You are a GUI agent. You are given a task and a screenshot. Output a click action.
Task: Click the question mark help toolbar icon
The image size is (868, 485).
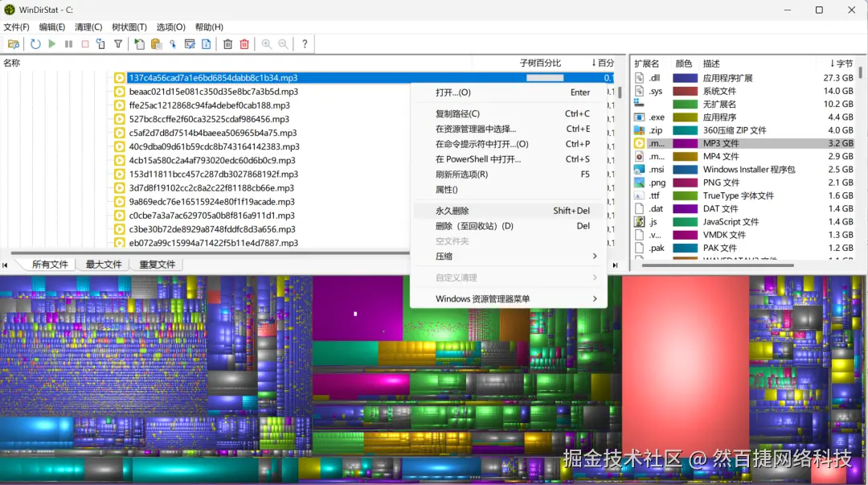click(x=305, y=43)
